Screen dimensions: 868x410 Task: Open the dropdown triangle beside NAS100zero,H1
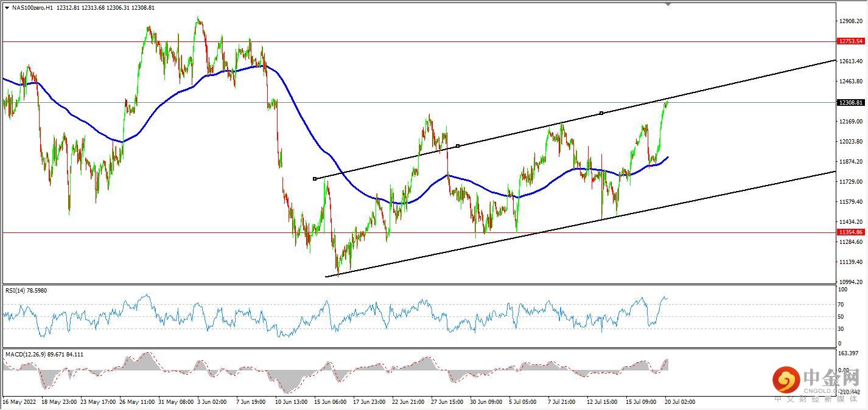pos(7,8)
